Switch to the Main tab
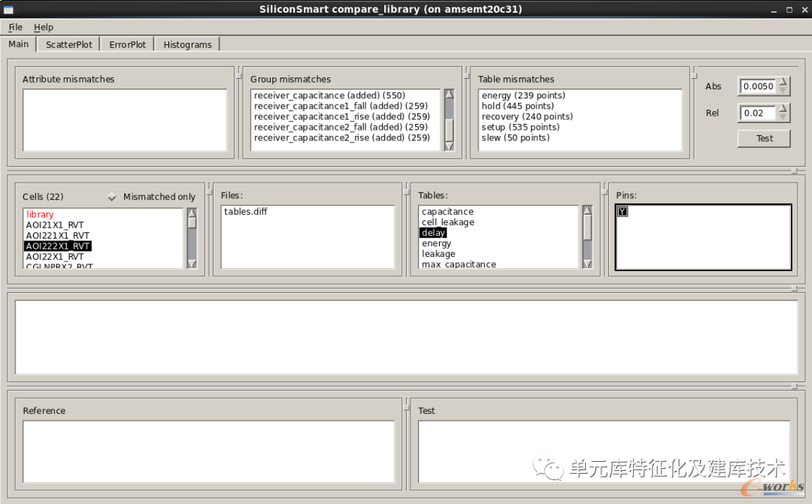This screenshot has height=504, width=812. click(19, 44)
